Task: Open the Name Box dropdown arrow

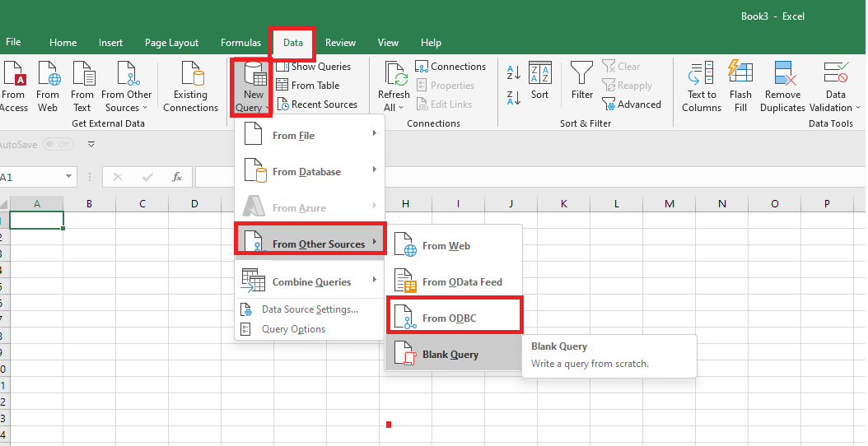Action: tap(68, 177)
